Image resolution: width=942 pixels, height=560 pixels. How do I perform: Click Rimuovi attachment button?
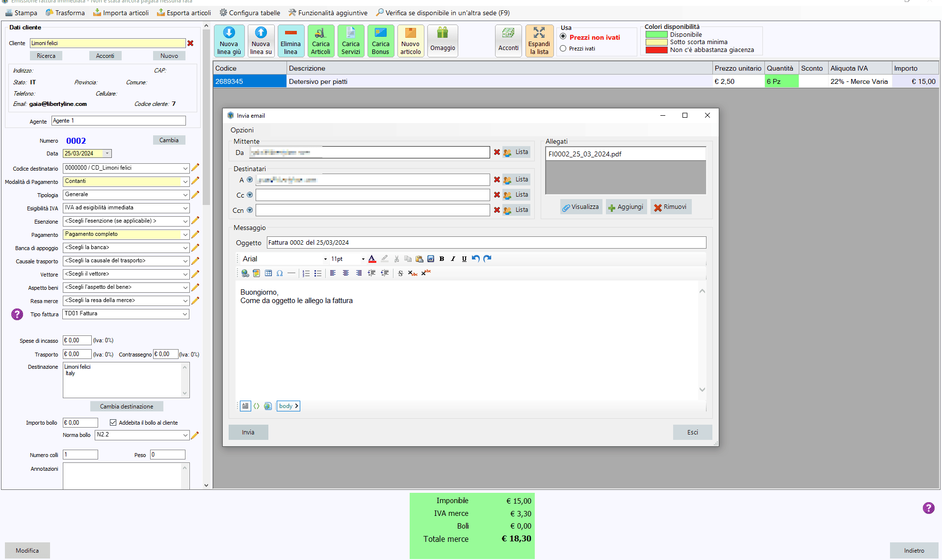[671, 207]
